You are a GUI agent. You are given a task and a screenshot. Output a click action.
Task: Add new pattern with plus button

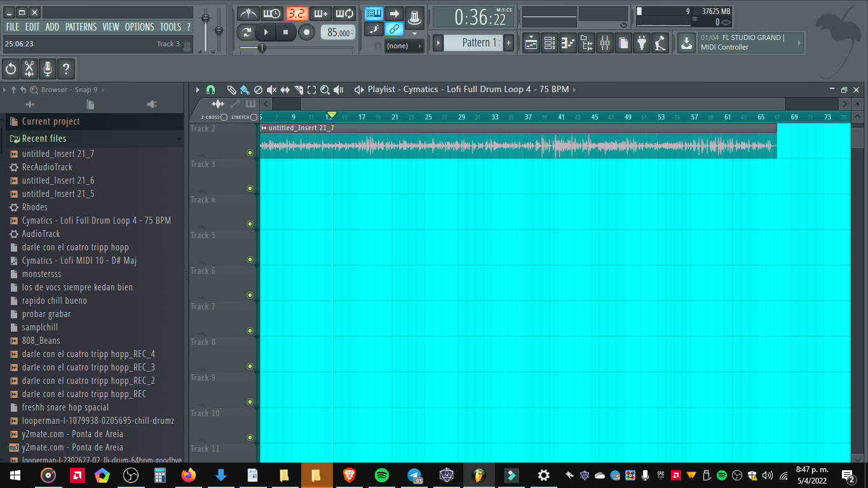point(508,43)
